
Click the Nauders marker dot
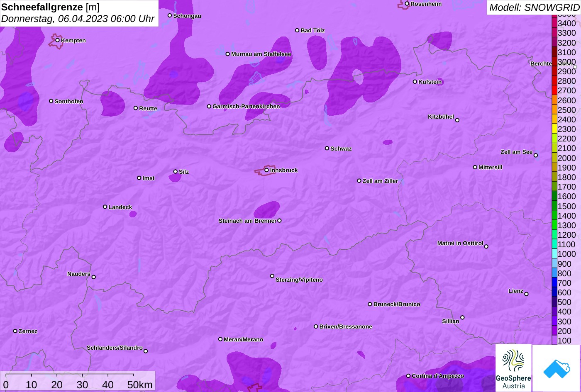click(x=94, y=277)
